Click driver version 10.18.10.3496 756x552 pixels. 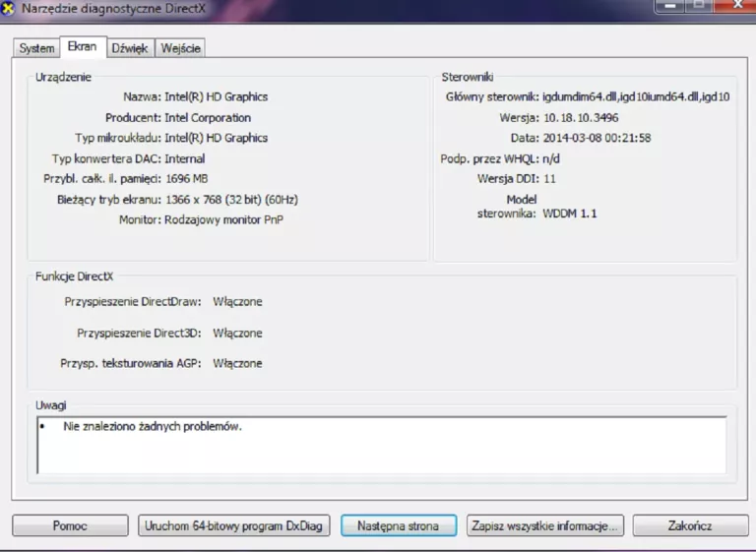pos(581,118)
